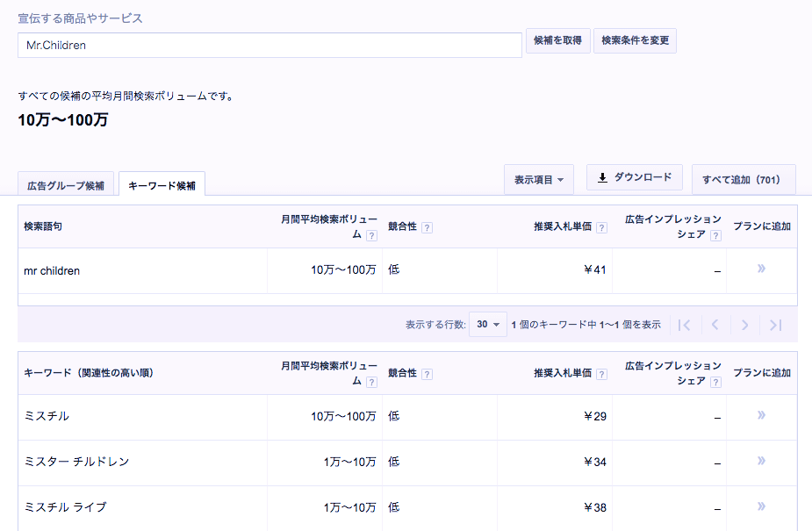The image size is (812, 531).
Task: Click the bold 10万〜100万 summary volume
Action: pos(62,120)
